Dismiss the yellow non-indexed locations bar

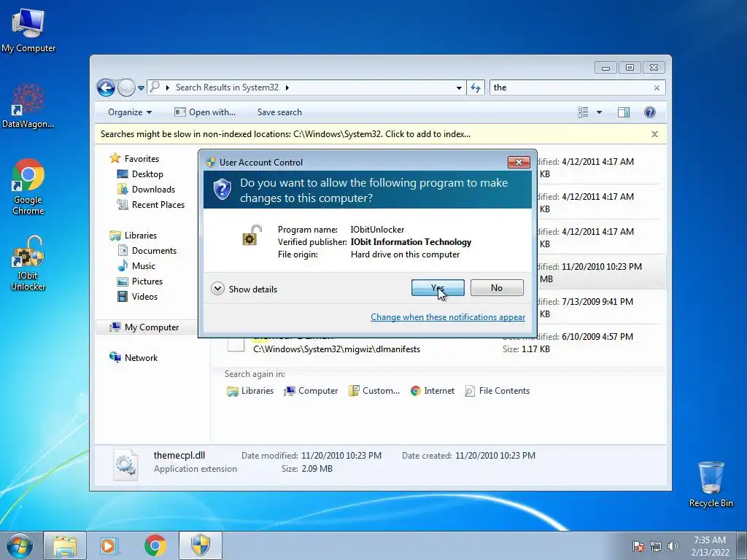(654, 134)
